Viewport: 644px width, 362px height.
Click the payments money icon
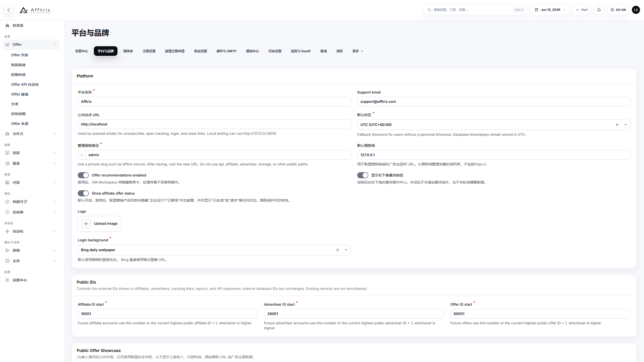click(x=7, y=183)
